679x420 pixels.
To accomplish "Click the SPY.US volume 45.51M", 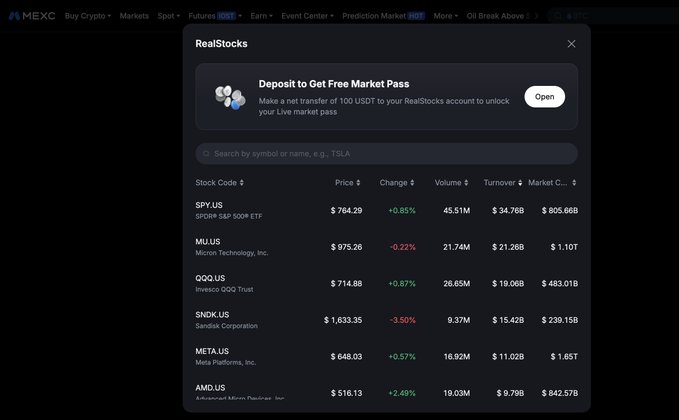I will click(x=456, y=210).
